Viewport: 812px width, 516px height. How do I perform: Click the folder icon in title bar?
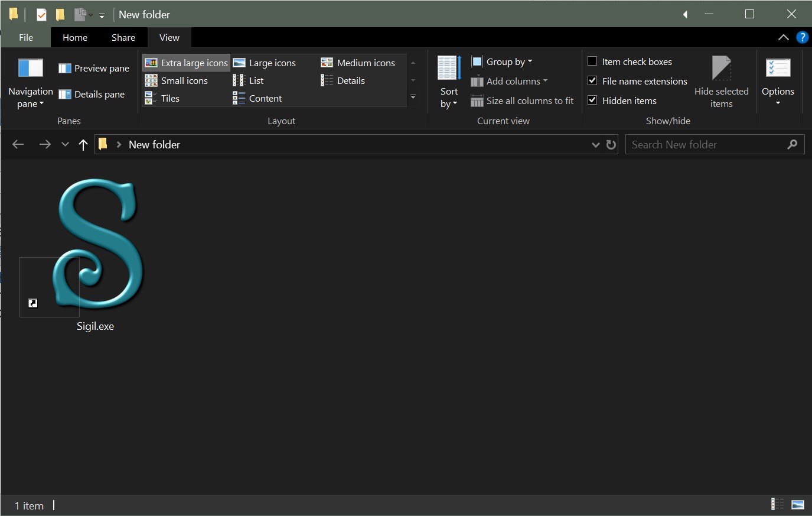[x=14, y=14]
